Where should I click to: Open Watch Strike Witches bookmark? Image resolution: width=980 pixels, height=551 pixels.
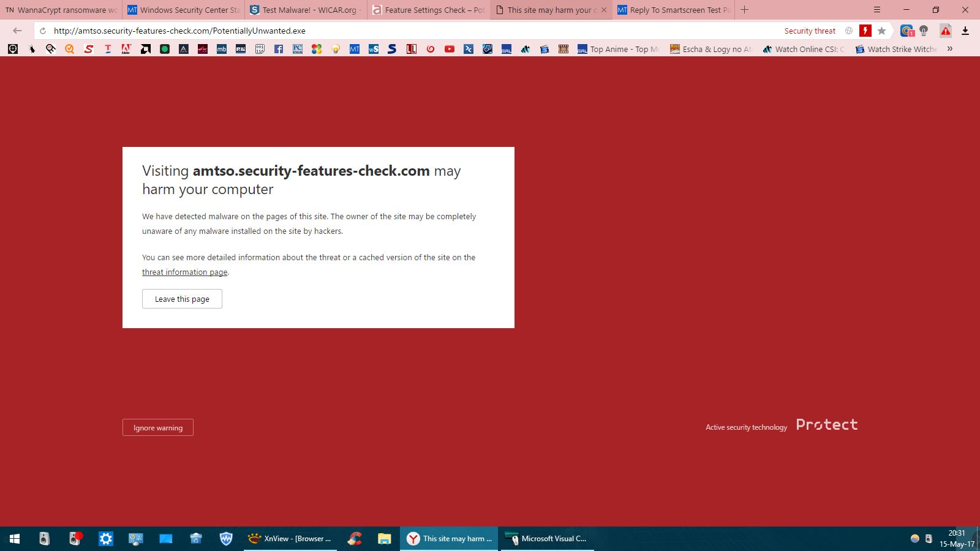(896, 49)
